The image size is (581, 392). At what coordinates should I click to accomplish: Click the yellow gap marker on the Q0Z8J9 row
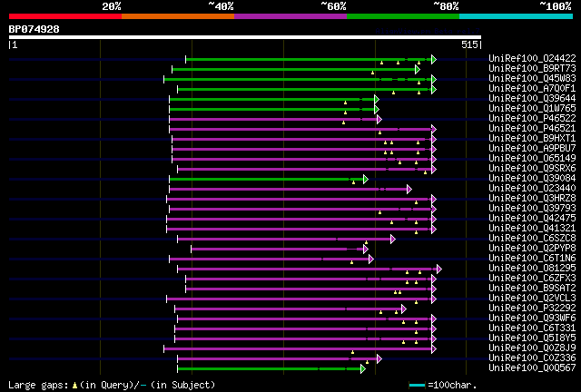pyautogui.click(x=352, y=352)
